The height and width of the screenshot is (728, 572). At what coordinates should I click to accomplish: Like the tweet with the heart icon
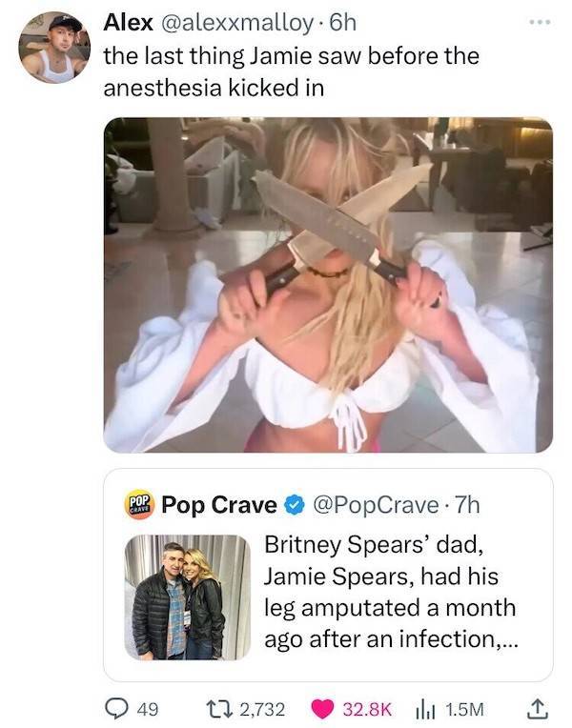[321, 707]
